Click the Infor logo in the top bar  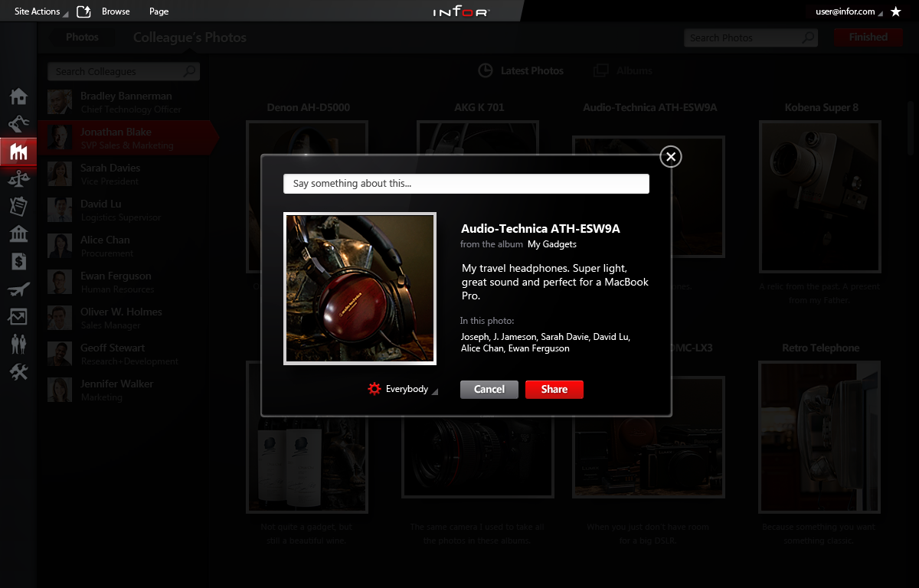tap(461, 11)
